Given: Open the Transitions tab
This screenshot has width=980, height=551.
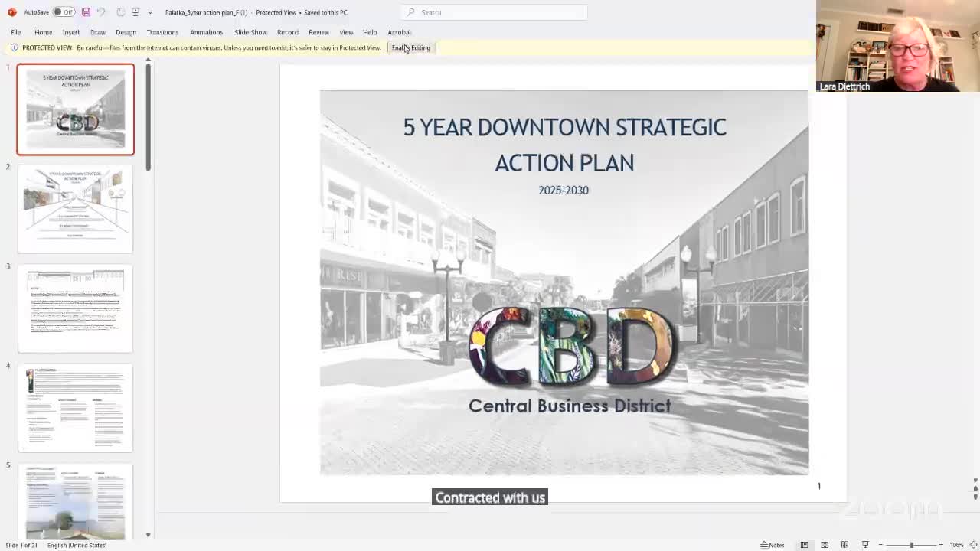Looking at the screenshot, I should [x=162, y=32].
